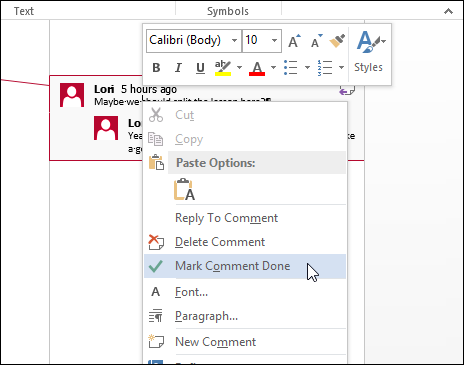Click the Format Painter brush icon

click(x=337, y=41)
